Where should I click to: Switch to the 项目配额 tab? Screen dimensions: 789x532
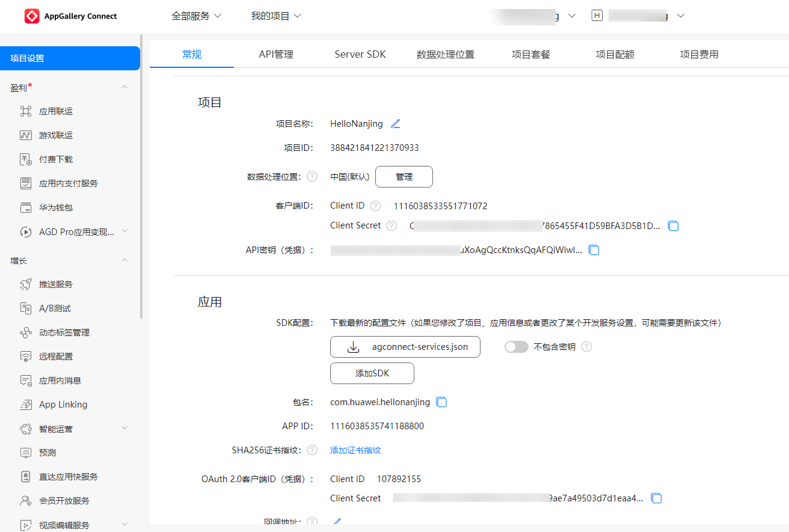click(615, 55)
